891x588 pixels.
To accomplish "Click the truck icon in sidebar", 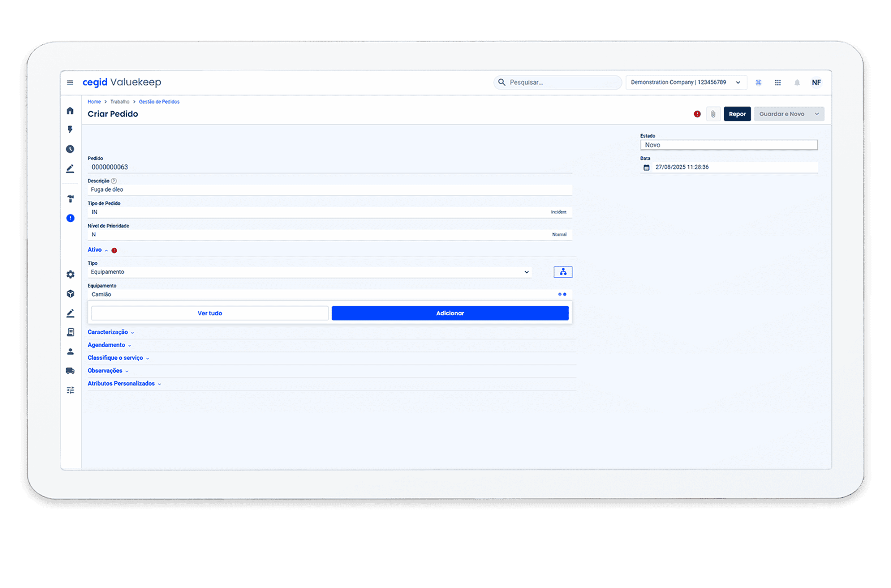I will point(70,371).
